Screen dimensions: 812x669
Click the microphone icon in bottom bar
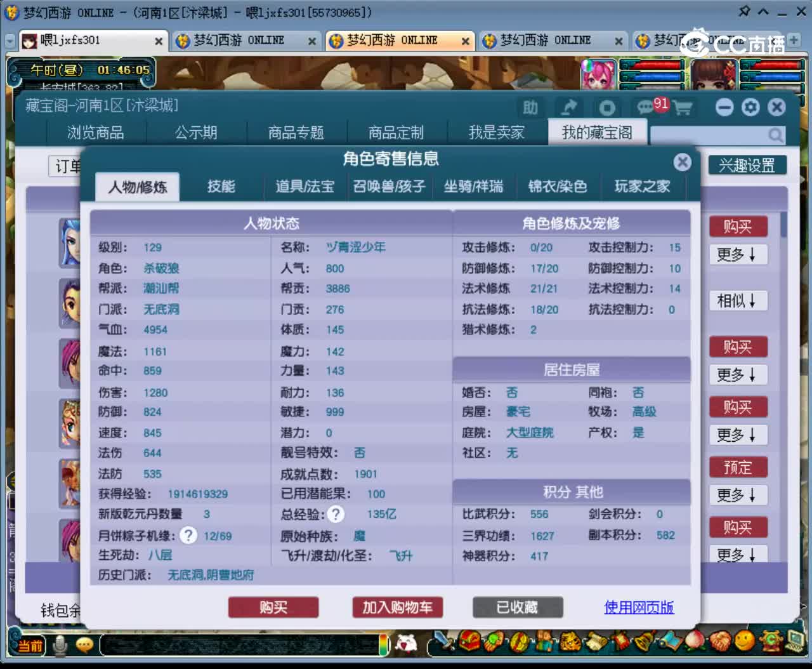(60, 646)
